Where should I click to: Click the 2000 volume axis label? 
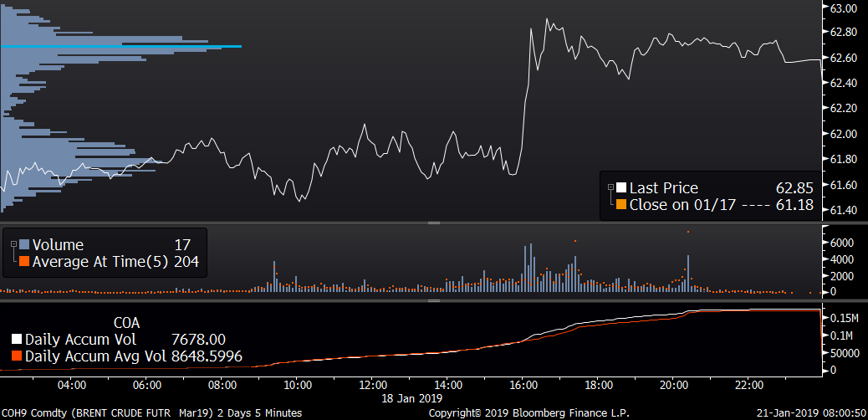point(841,275)
